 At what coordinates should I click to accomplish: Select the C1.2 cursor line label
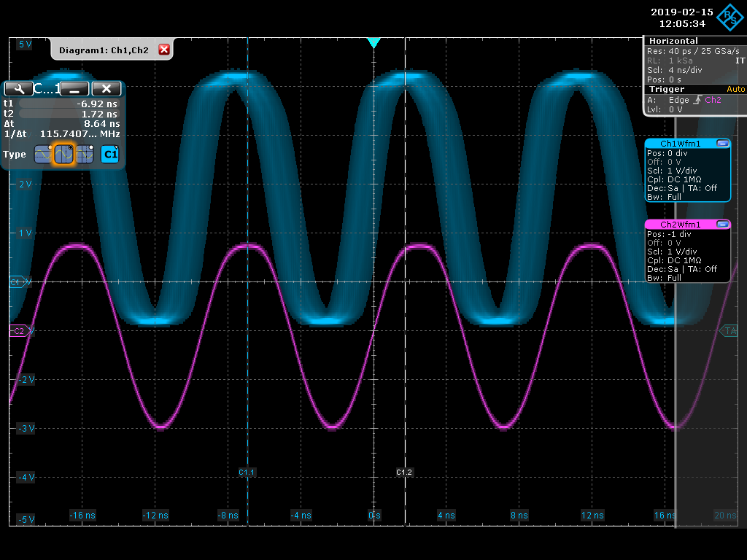point(404,472)
